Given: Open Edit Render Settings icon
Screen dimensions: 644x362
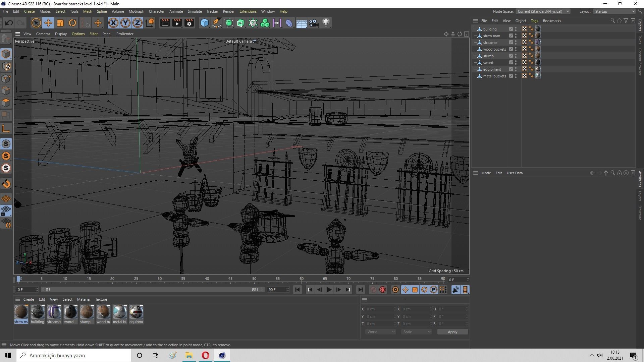Looking at the screenshot, I should (189, 23).
